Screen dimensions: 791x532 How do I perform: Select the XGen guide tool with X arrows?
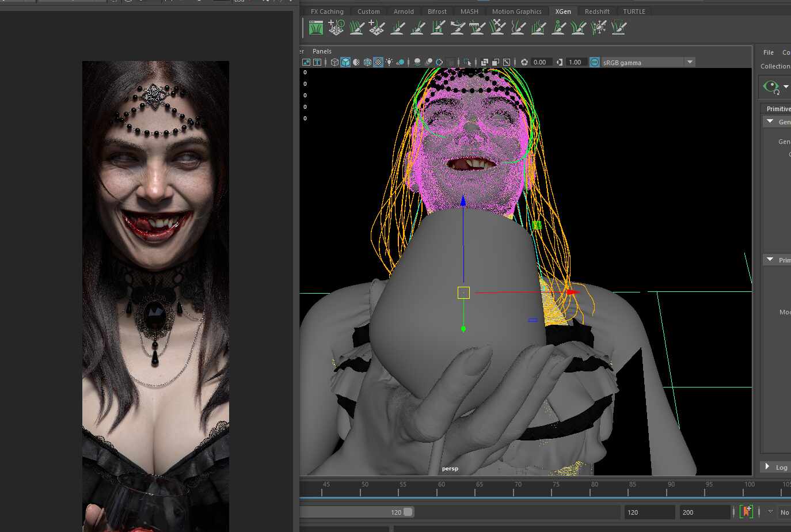pos(498,27)
